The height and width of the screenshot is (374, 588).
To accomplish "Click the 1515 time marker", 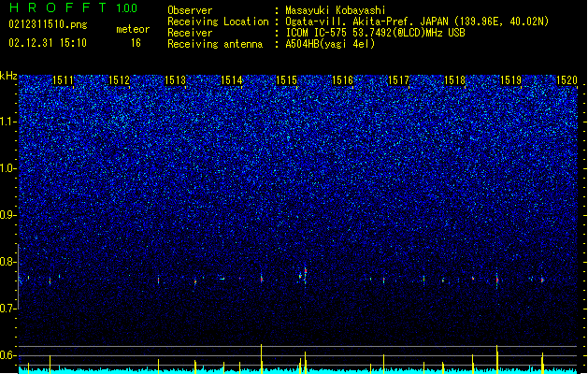I will pos(286,80).
